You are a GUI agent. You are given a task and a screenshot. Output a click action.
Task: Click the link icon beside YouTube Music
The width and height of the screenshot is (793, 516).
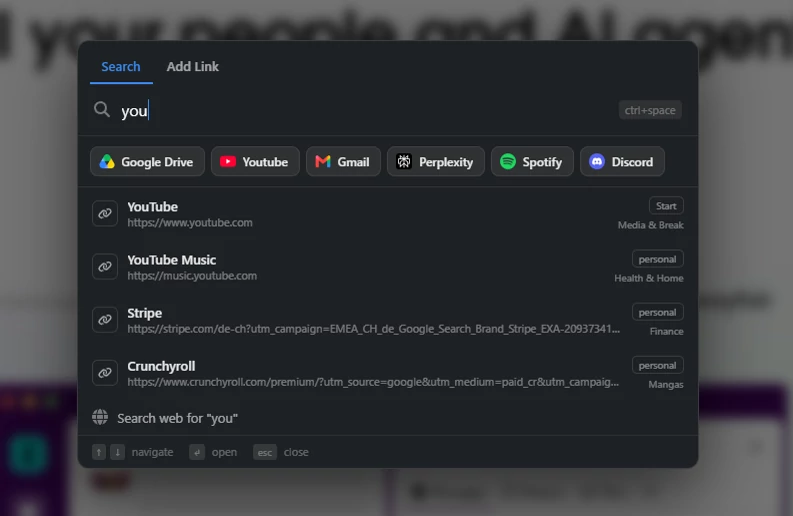point(105,267)
